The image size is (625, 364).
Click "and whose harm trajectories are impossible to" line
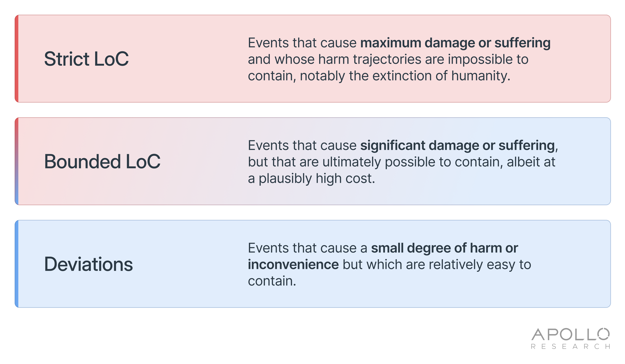388,59
